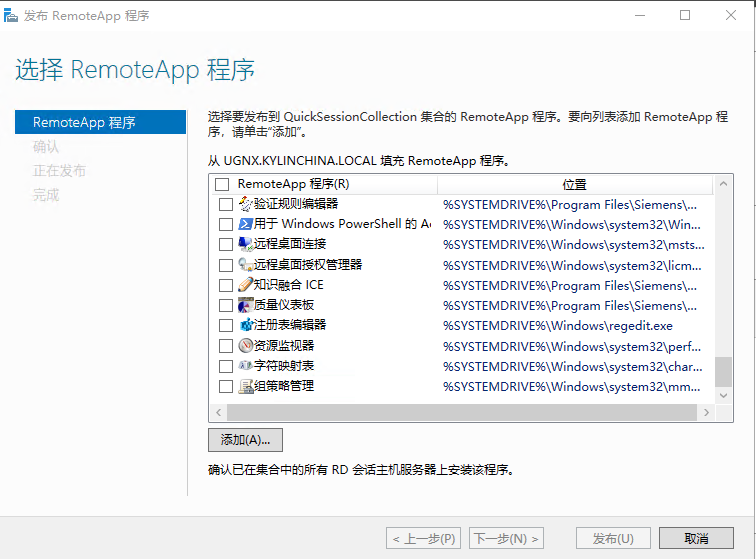756x559 pixels.
Task: Select the 远程桌面授权管理器 checkbox
Action: tap(226, 265)
